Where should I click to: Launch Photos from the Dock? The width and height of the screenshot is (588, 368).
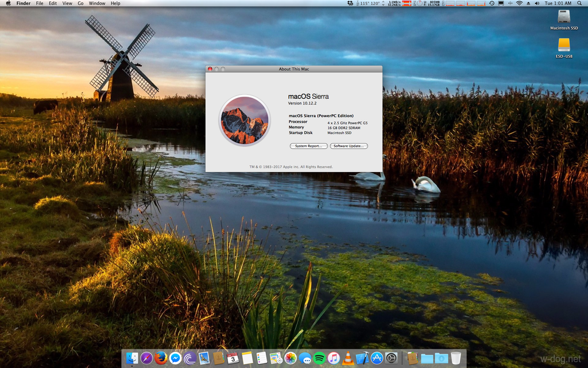(290, 358)
